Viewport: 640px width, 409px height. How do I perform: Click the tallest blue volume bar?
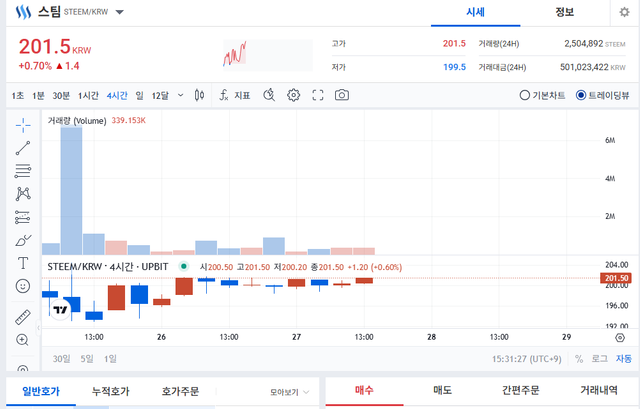71,191
